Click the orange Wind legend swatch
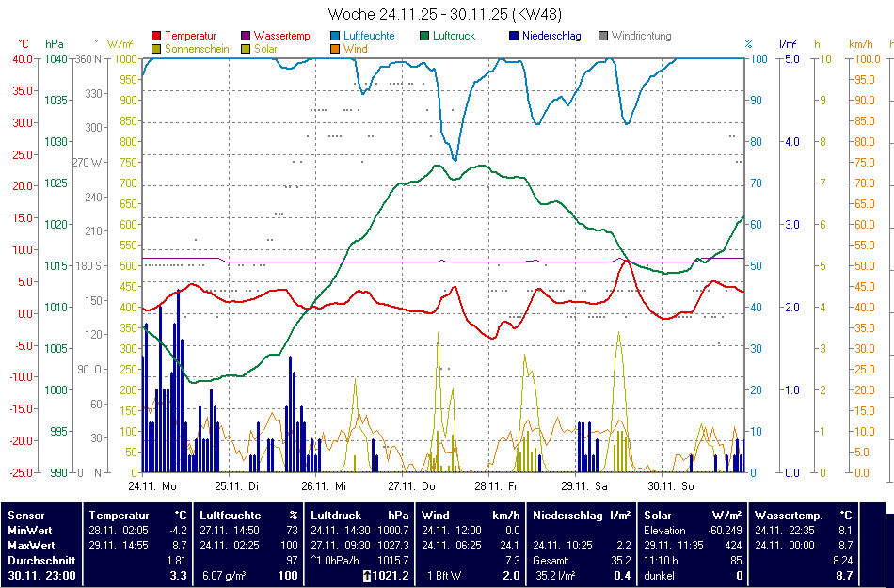Viewport: 894px width, 588px height. [x=336, y=49]
